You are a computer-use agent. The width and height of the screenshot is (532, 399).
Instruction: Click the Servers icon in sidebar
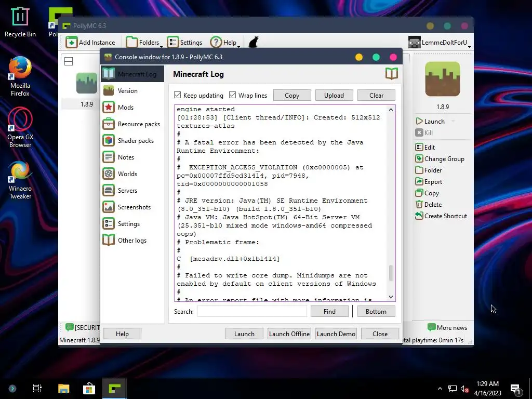(x=109, y=190)
